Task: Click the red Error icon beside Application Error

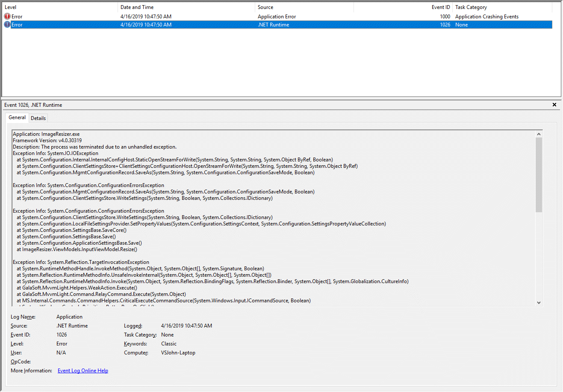Action: coord(6,16)
